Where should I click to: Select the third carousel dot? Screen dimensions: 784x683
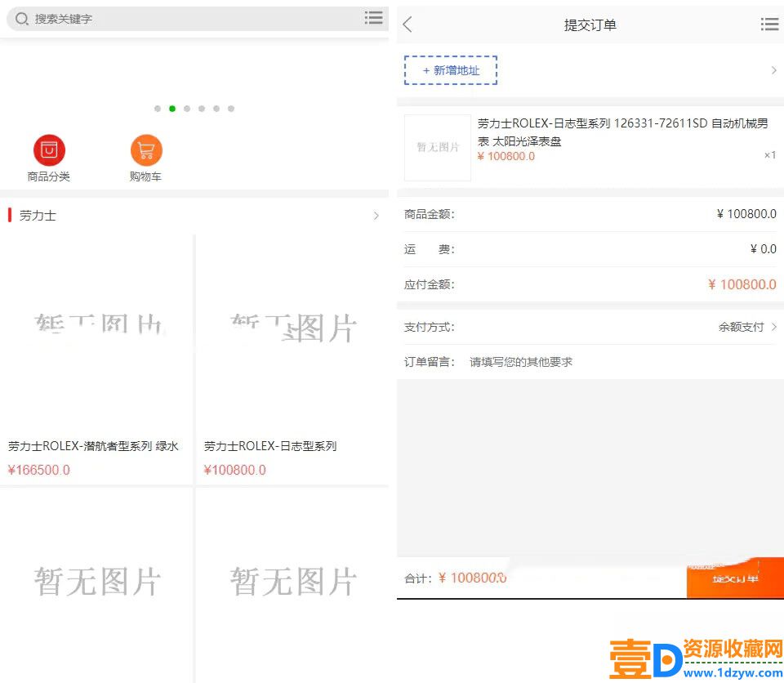[187, 109]
